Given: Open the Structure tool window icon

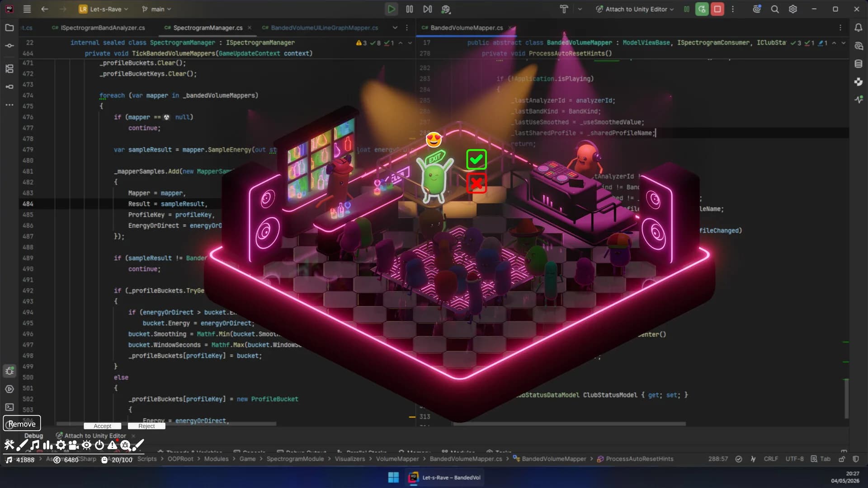Looking at the screenshot, I should [9, 69].
